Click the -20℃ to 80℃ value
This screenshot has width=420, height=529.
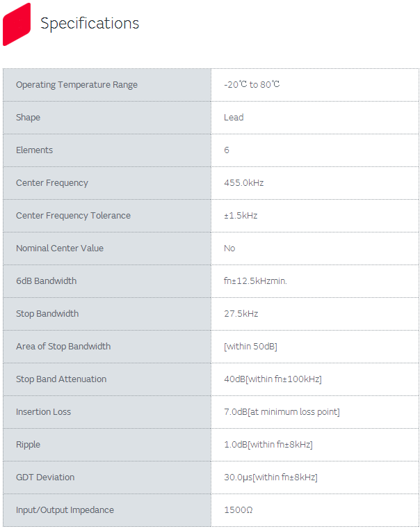[252, 85]
